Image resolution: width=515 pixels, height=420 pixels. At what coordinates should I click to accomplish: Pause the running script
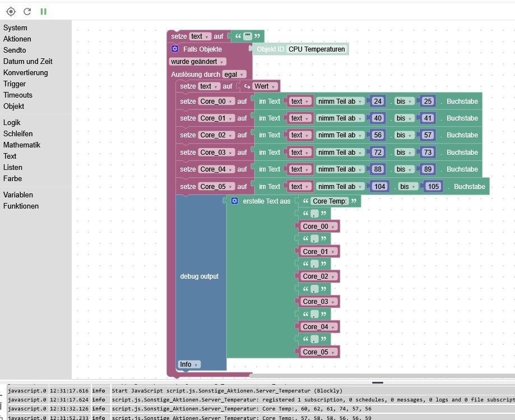tap(43, 12)
